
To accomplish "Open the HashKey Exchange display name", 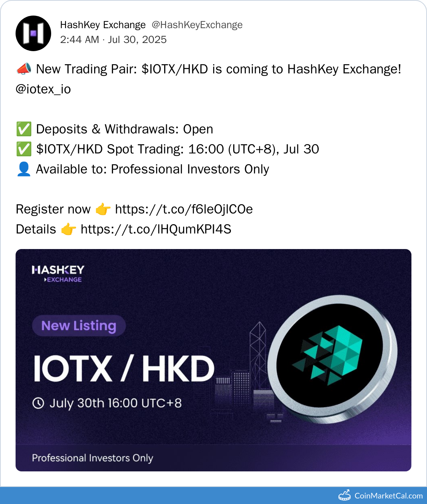I will [x=103, y=25].
